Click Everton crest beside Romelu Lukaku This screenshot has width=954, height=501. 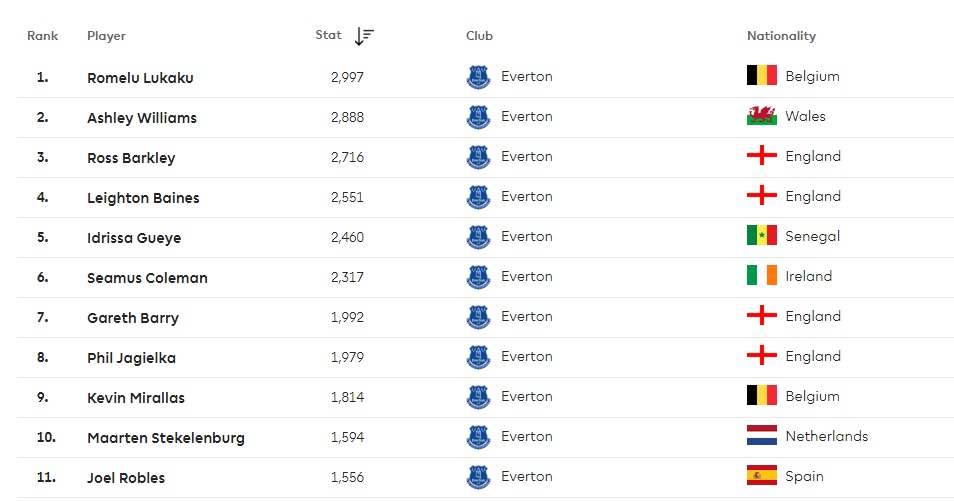[479, 77]
